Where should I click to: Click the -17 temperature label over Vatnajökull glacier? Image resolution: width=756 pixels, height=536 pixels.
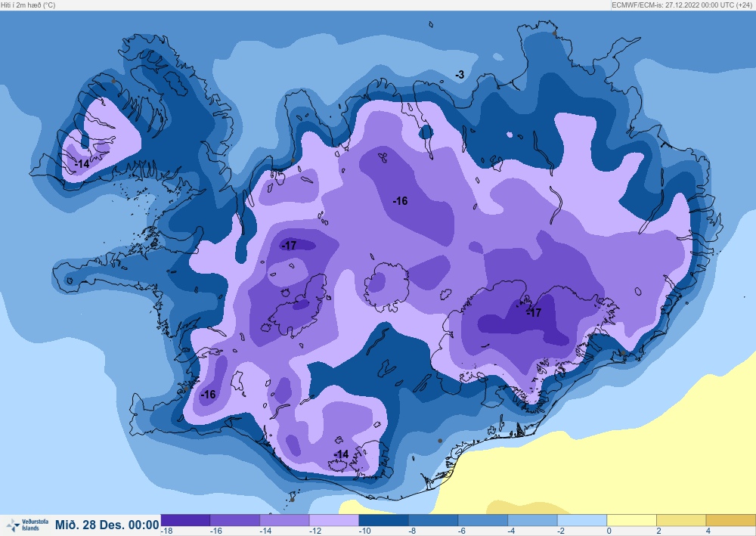coord(533,312)
